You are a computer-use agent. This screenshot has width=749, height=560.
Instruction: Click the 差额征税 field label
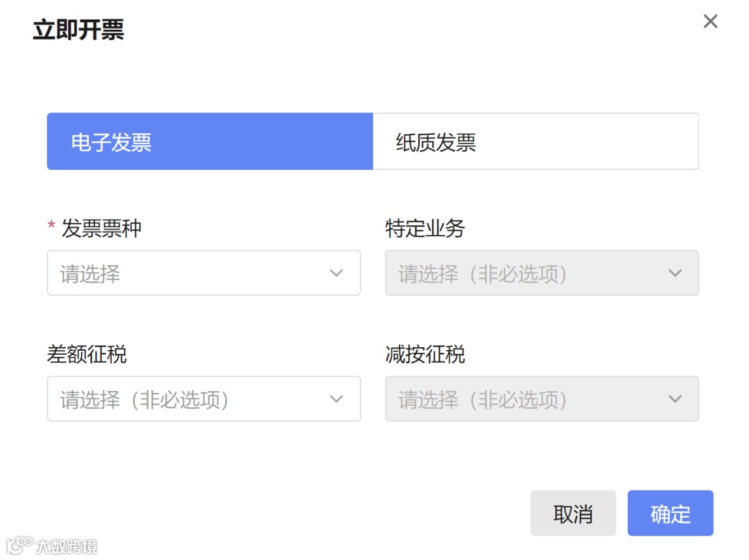(87, 355)
